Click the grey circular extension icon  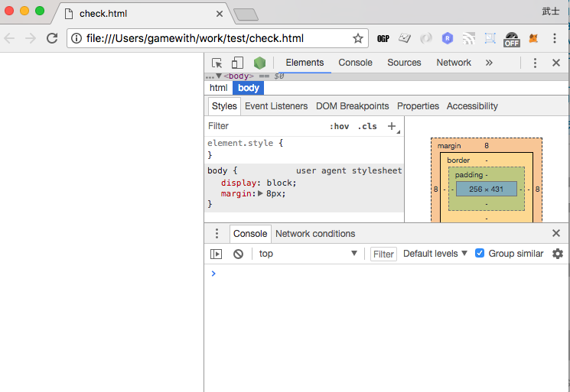pos(426,38)
